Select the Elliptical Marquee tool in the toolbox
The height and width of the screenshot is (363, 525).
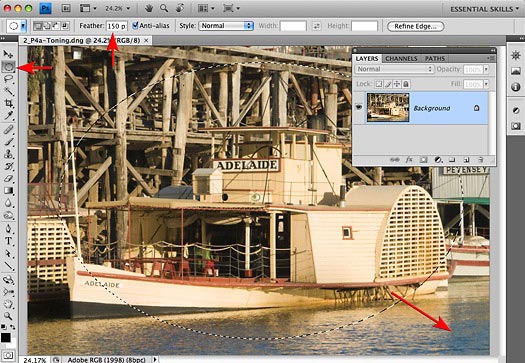(x=8, y=67)
